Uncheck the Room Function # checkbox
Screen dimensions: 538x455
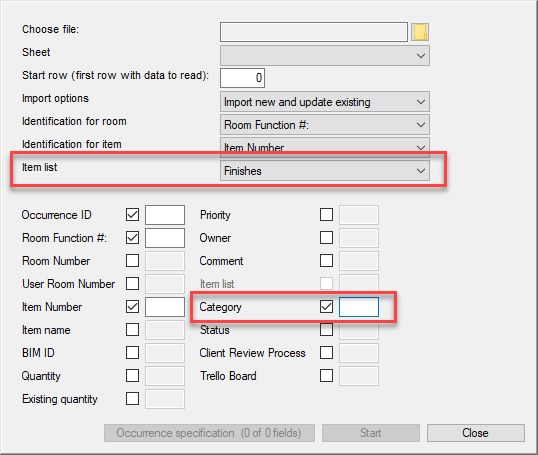132,238
